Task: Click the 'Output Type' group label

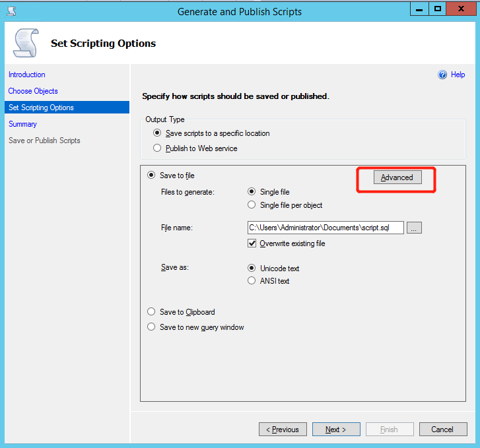Action: click(x=164, y=119)
